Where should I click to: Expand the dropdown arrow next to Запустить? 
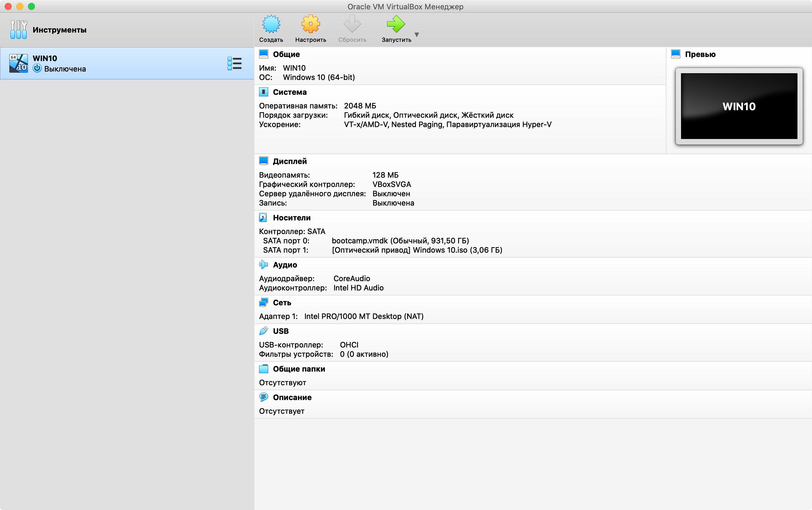click(x=417, y=35)
